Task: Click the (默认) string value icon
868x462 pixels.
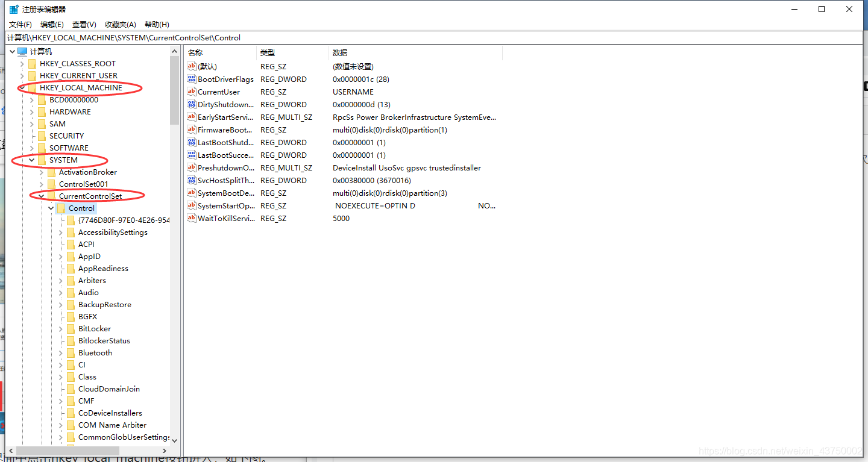Action: click(192, 66)
